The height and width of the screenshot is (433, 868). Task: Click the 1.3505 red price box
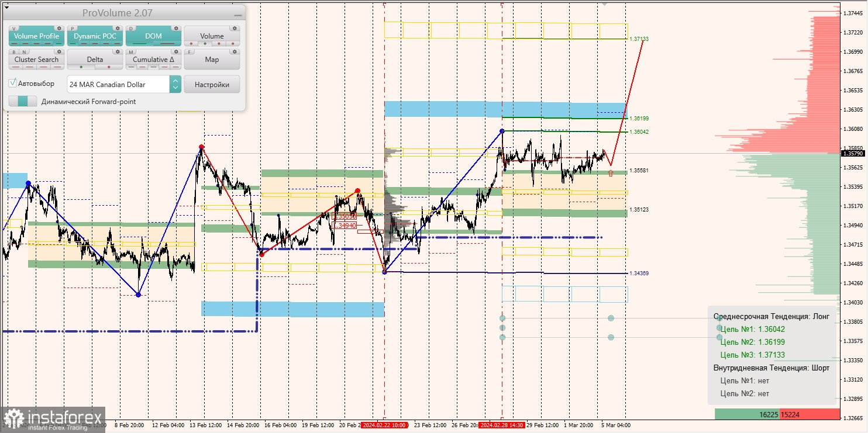pyautogui.click(x=344, y=216)
